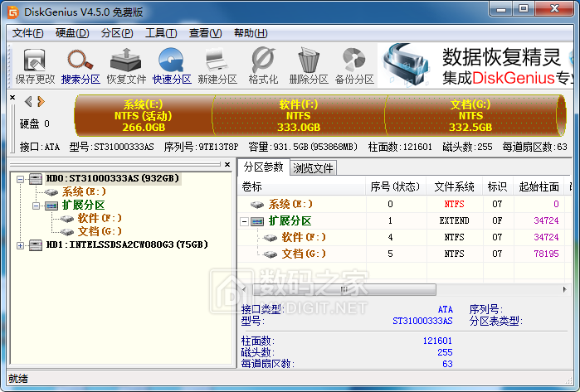Click HD0 disk drive icon in tree

tap(36, 179)
